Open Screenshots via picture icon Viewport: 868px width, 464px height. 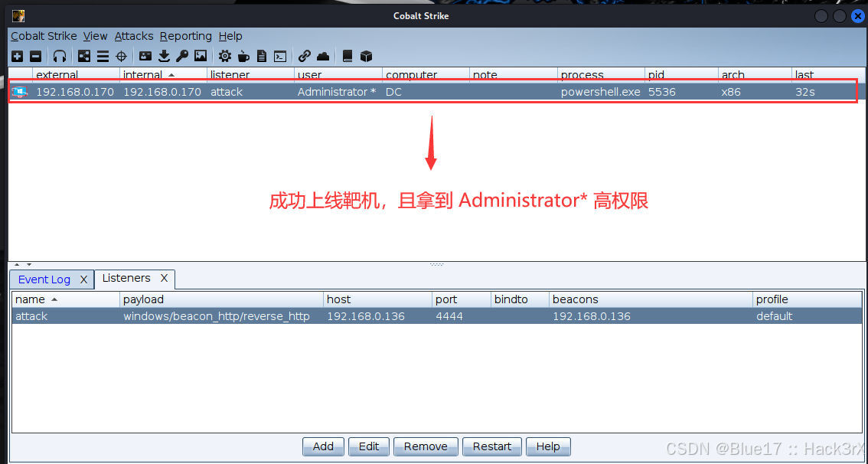click(201, 56)
